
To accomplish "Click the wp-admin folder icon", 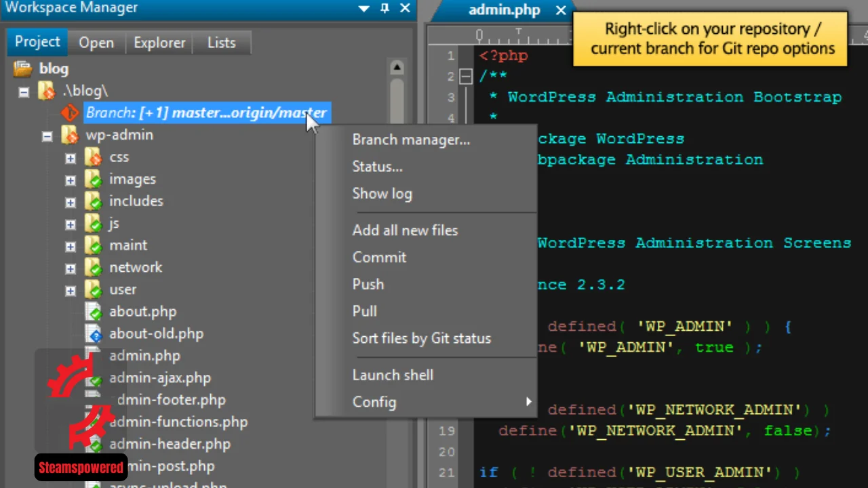I will coord(69,135).
